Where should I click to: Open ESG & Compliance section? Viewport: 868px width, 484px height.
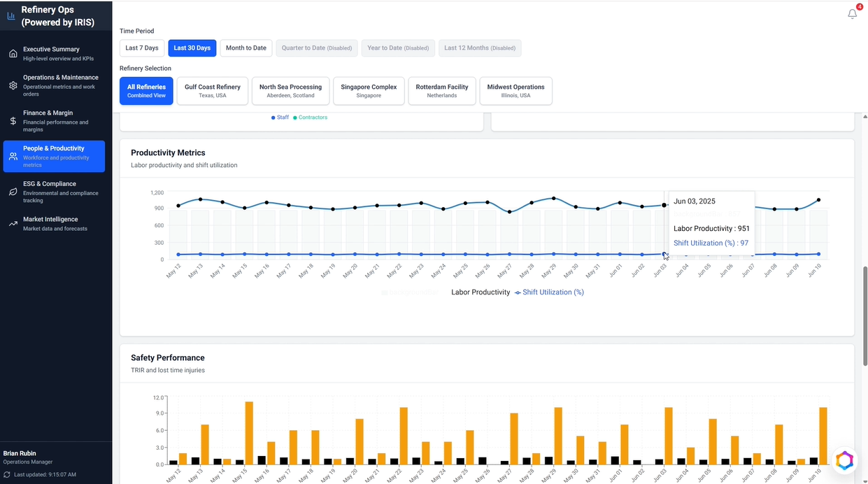pyautogui.click(x=54, y=192)
